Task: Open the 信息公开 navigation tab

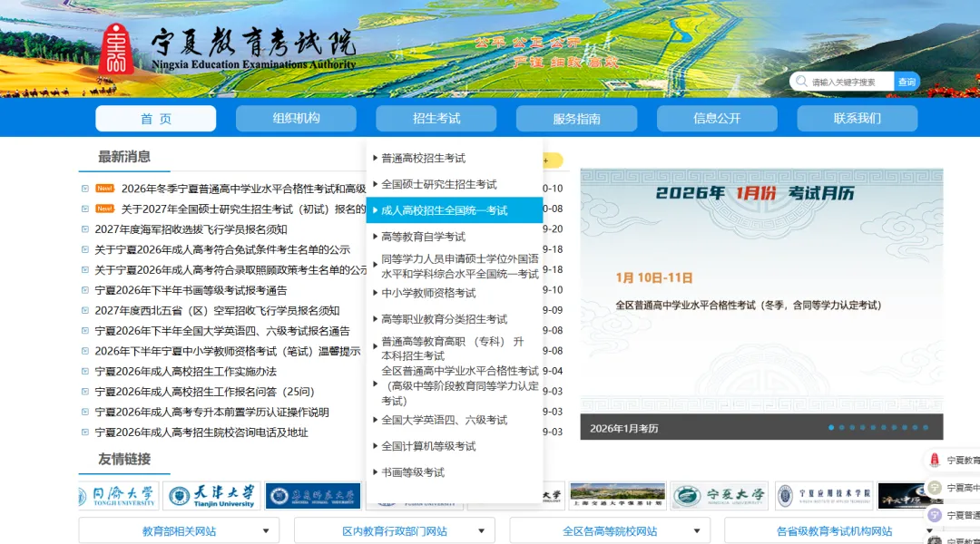Action: tap(717, 118)
